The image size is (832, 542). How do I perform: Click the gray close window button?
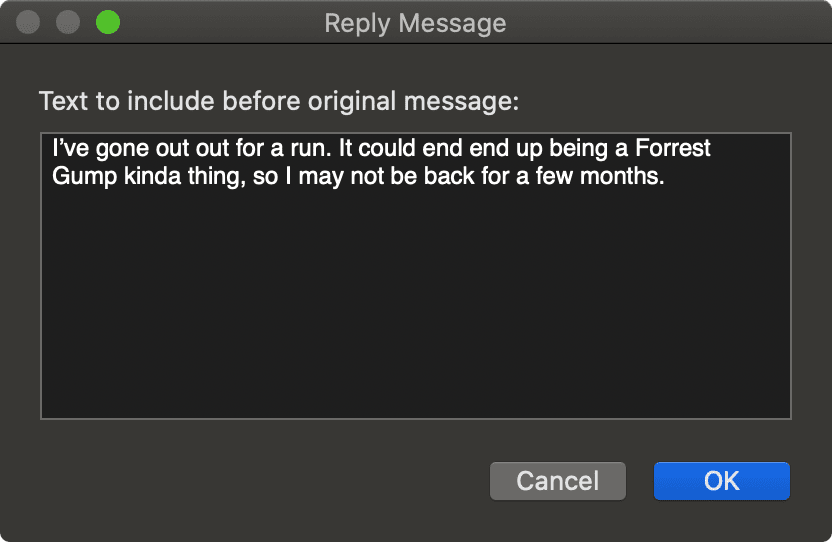click(30, 22)
